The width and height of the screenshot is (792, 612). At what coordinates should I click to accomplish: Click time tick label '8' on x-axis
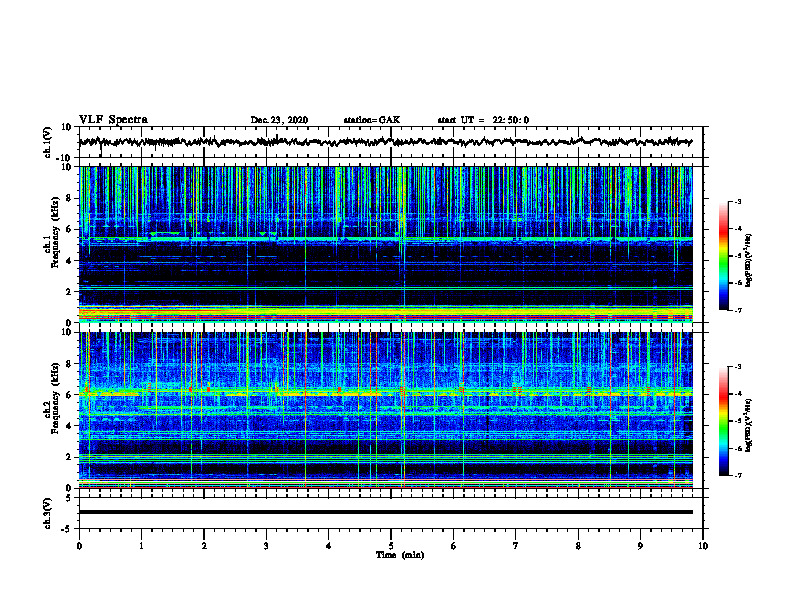pyautogui.click(x=578, y=546)
